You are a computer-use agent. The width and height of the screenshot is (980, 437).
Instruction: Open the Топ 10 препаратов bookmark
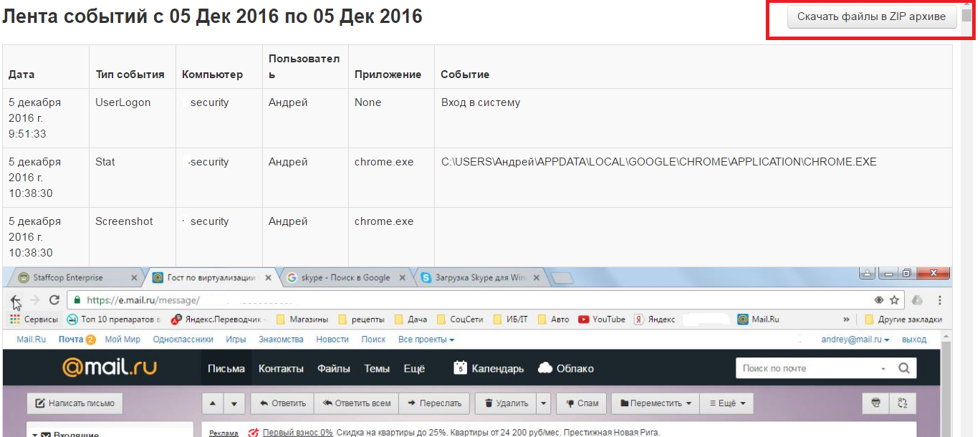pos(114,320)
